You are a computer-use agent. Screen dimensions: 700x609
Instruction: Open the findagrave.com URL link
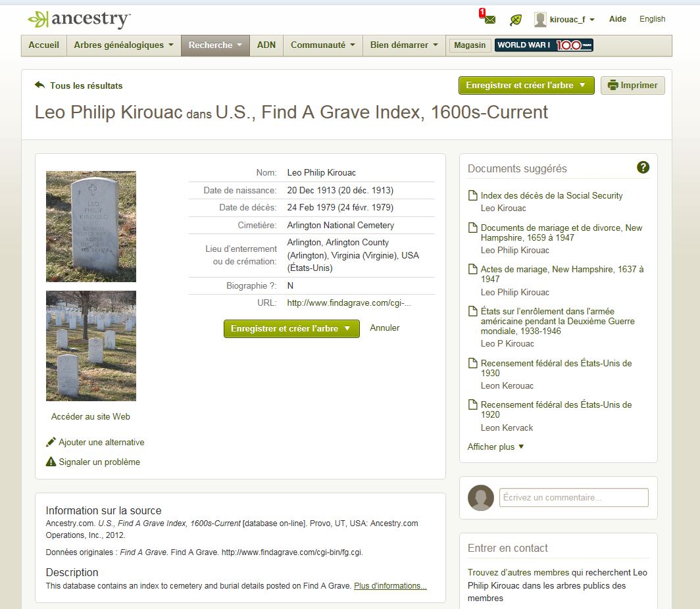[x=349, y=303]
